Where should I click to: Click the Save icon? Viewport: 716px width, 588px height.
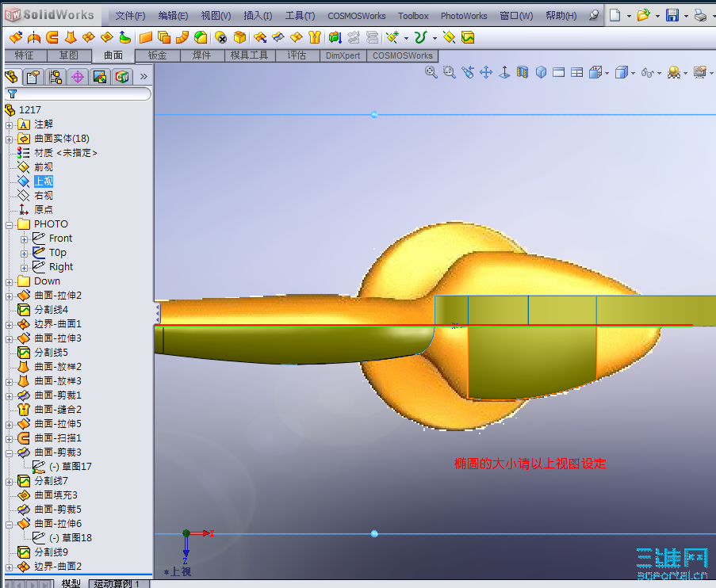[672, 16]
